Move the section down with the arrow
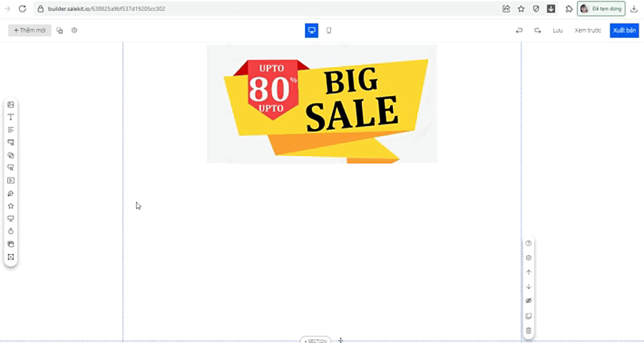The width and height of the screenshot is (644, 343). click(529, 286)
